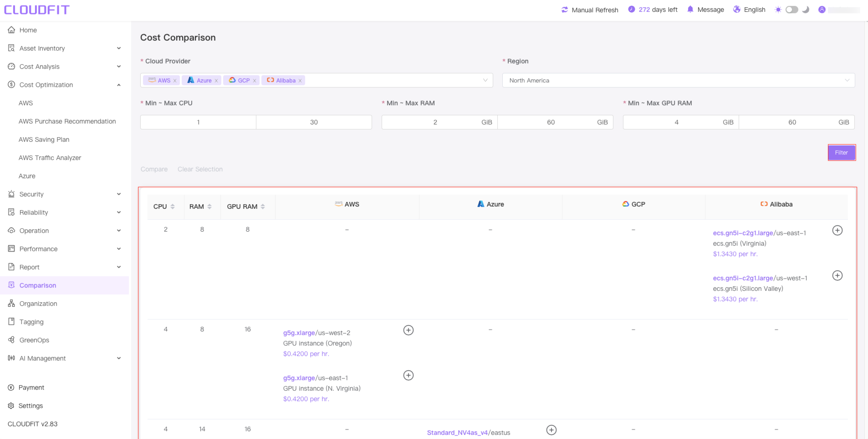Viewport: 868px width, 439px height.
Task: Open the Settings page
Action: 31,406
